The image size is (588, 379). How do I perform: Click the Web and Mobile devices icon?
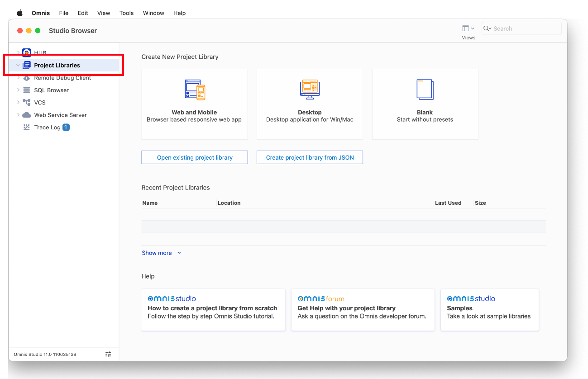[x=195, y=90]
